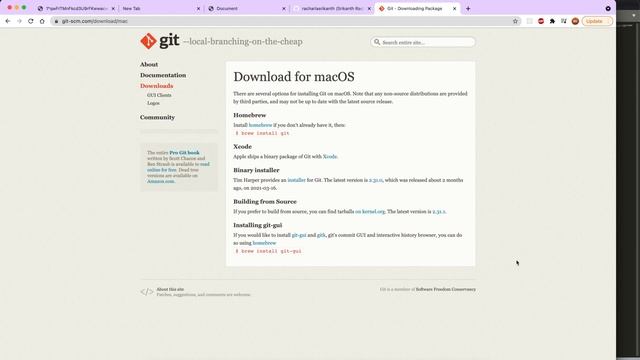
Task: Open Software Freedom Conservancy link
Action: tap(446, 289)
